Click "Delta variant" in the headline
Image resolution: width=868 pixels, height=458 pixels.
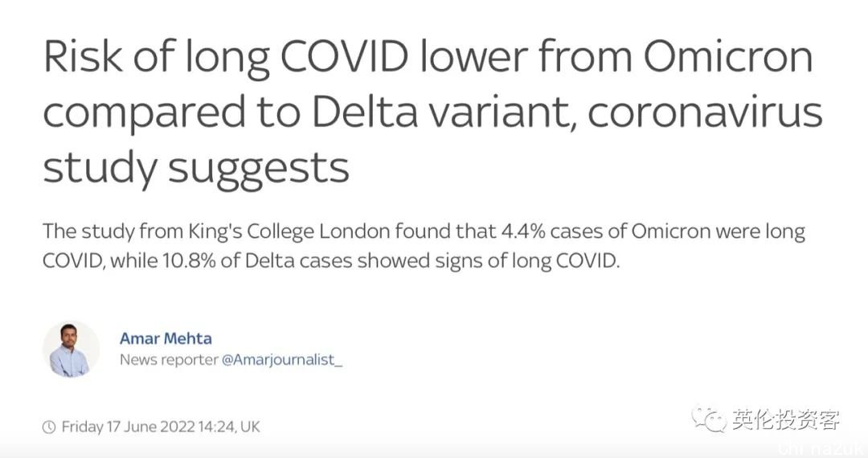coord(444,112)
